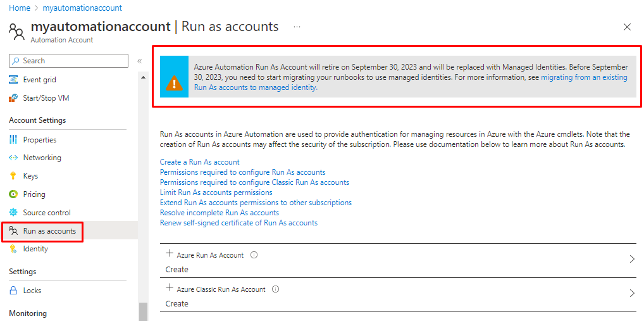Click the Properties bars icon
Image resolution: width=644 pixels, height=321 pixels.
click(13, 140)
